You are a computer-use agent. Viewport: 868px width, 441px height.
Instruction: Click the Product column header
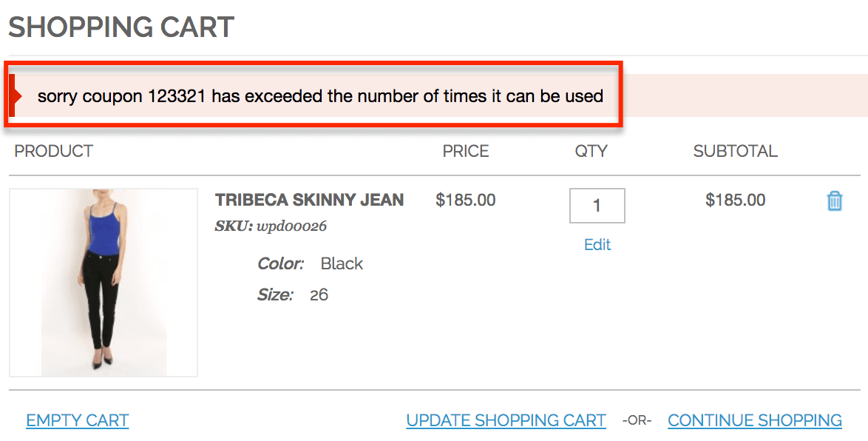point(53,152)
